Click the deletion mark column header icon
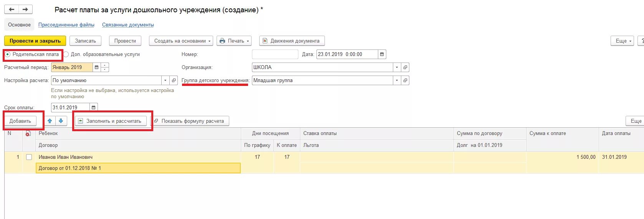 click(28, 133)
